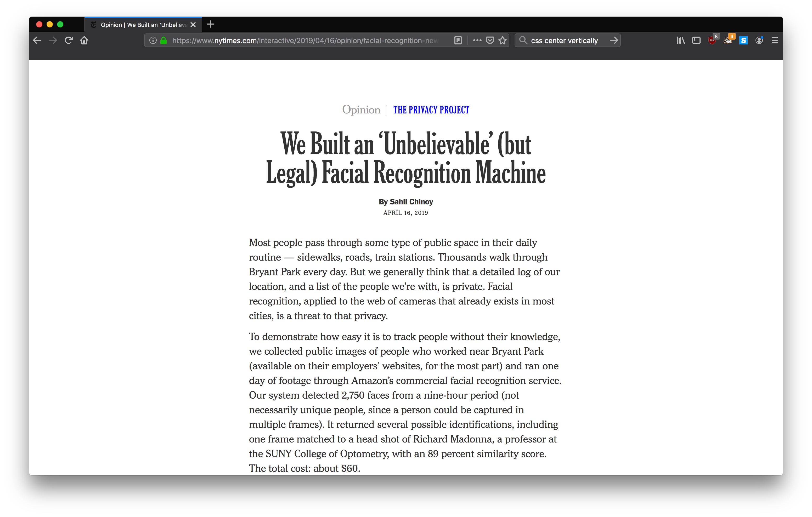Open the Library bookmarks and history menu
The height and width of the screenshot is (517, 812).
pos(680,41)
